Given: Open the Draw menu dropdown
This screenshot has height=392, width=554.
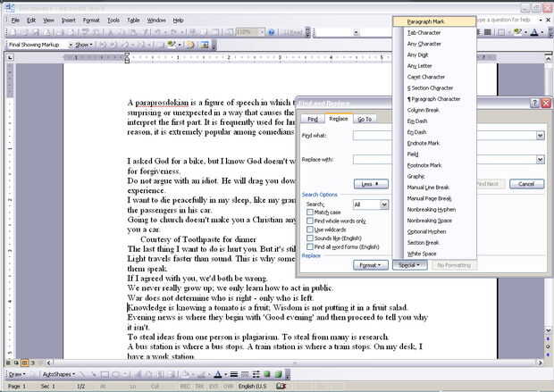Looking at the screenshot, I should tap(16, 374).
